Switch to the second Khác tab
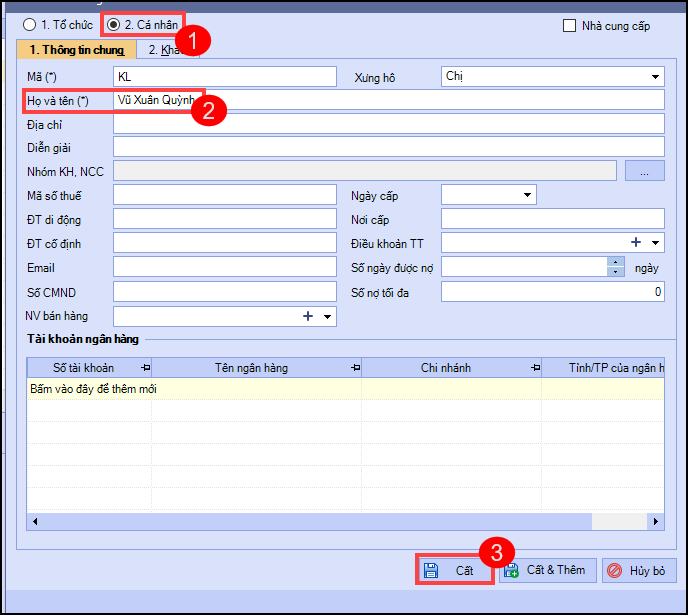Image resolution: width=688 pixels, height=615 pixels. [x=160, y=50]
